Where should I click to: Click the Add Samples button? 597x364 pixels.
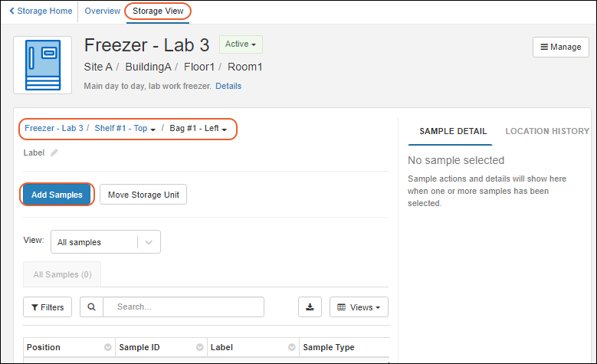pyautogui.click(x=57, y=195)
